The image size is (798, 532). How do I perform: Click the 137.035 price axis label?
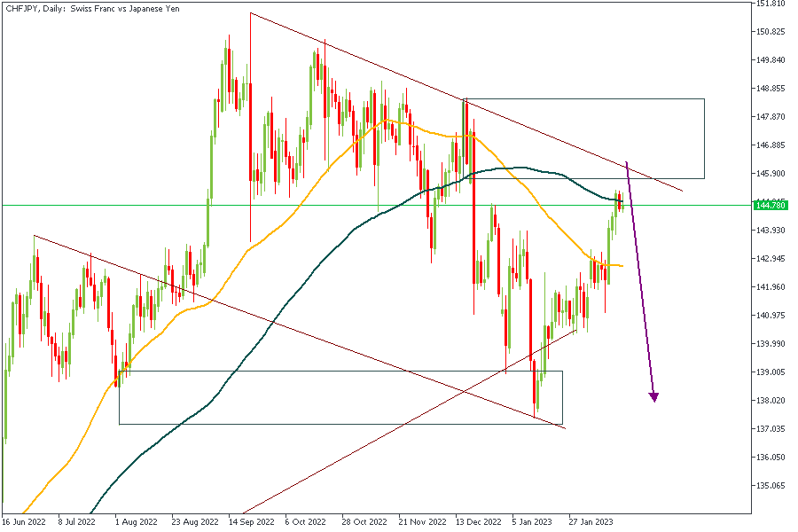tap(771, 428)
